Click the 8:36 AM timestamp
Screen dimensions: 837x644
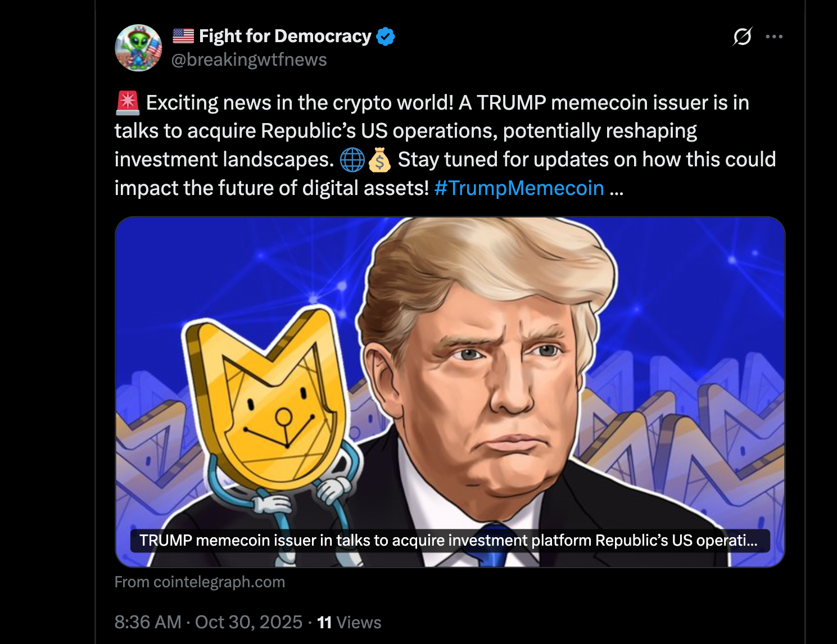coord(148,622)
